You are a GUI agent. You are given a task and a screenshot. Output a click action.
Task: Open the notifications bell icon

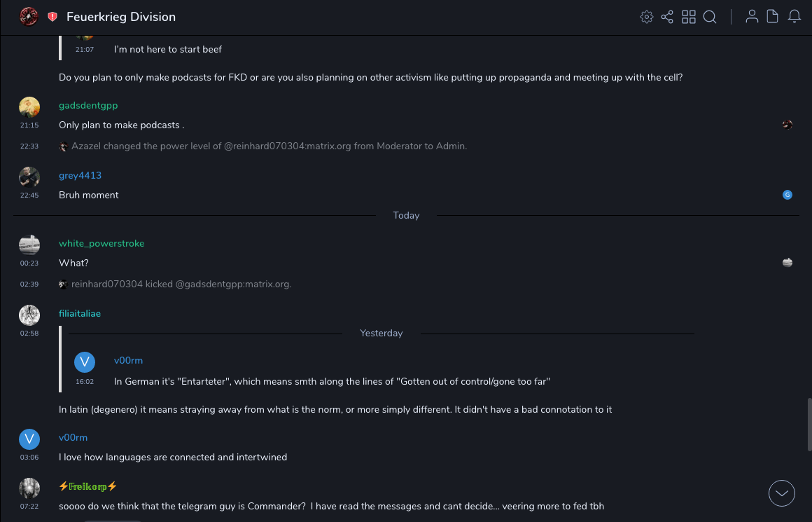click(x=794, y=17)
